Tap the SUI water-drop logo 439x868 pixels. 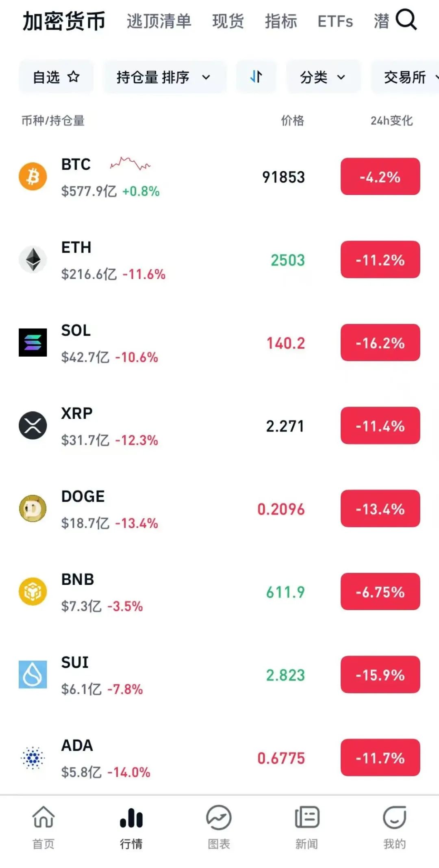click(33, 674)
